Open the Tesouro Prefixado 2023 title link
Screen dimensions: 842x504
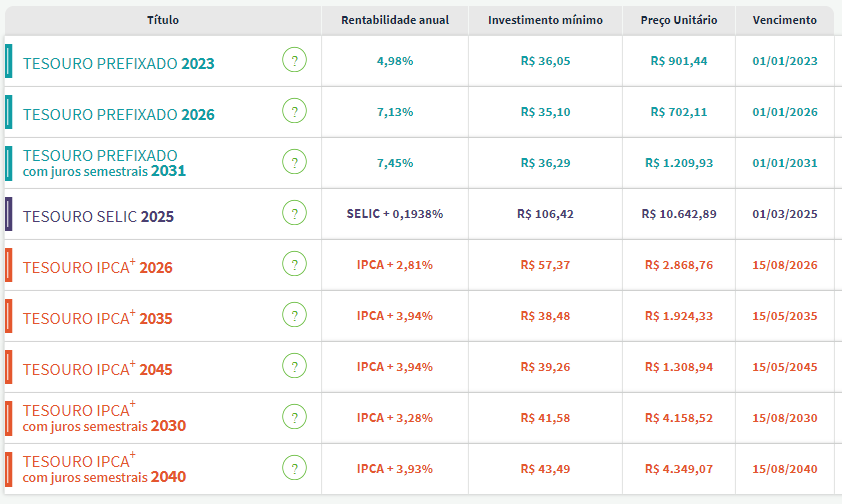click(118, 64)
